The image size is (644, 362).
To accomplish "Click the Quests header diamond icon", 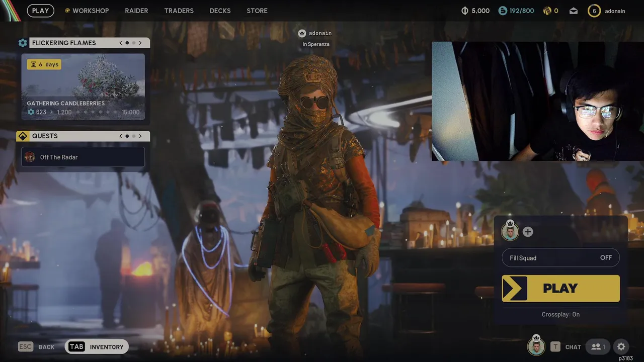I will click(x=23, y=136).
